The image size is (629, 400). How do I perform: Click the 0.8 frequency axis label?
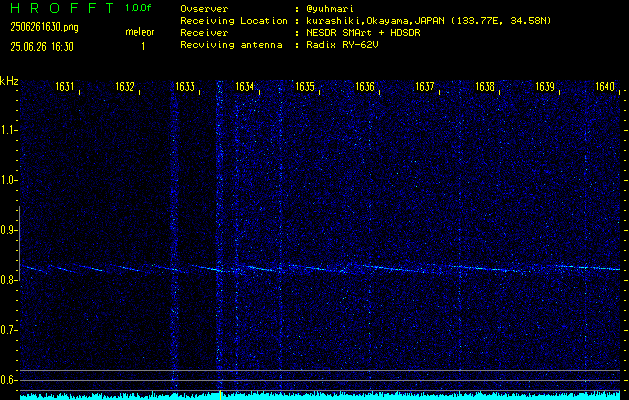coord(8,280)
